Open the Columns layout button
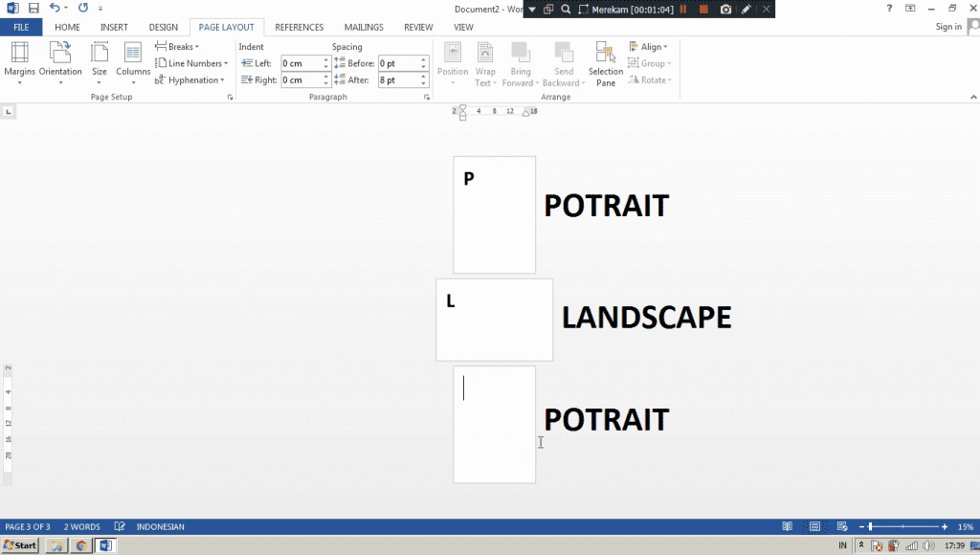Screen dimensions: 980x555 coord(133,62)
